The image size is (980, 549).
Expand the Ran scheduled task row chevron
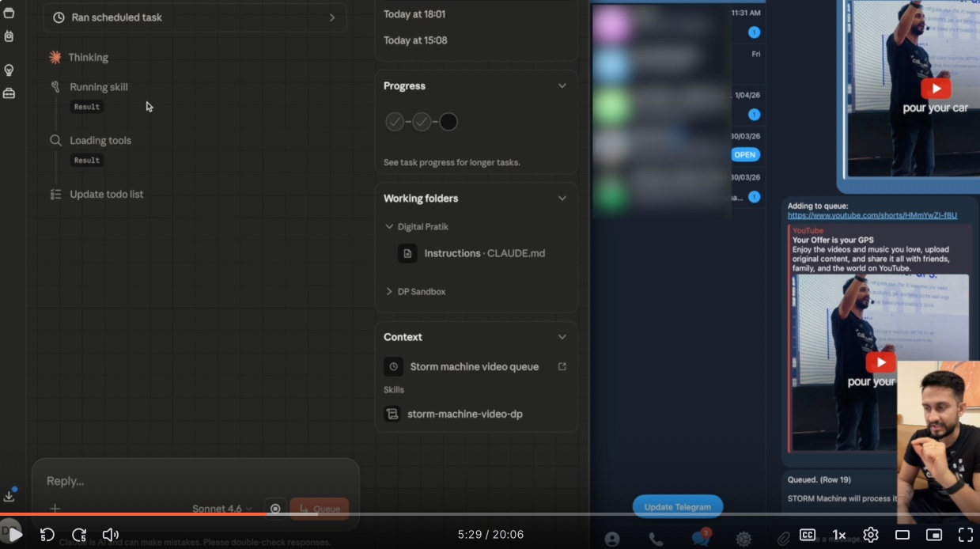pos(332,17)
